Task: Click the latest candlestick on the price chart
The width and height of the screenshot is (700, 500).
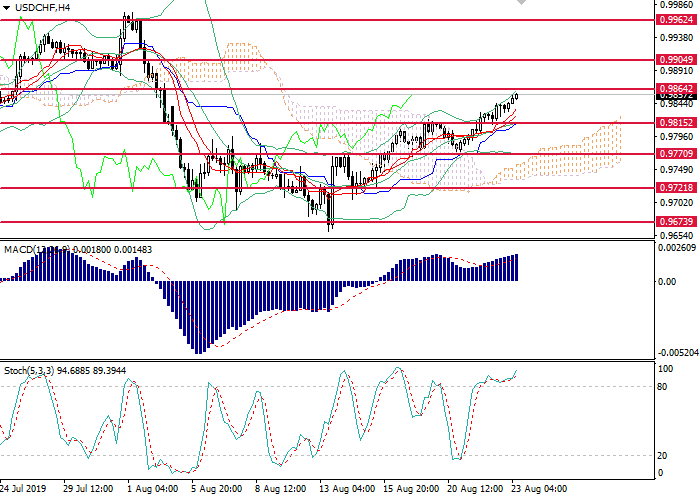Action: click(x=516, y=96)
